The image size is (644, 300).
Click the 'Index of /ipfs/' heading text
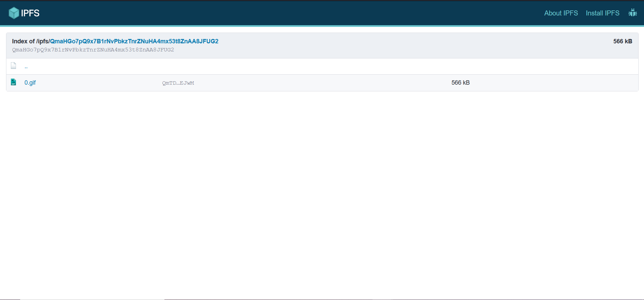pos(31,41)
